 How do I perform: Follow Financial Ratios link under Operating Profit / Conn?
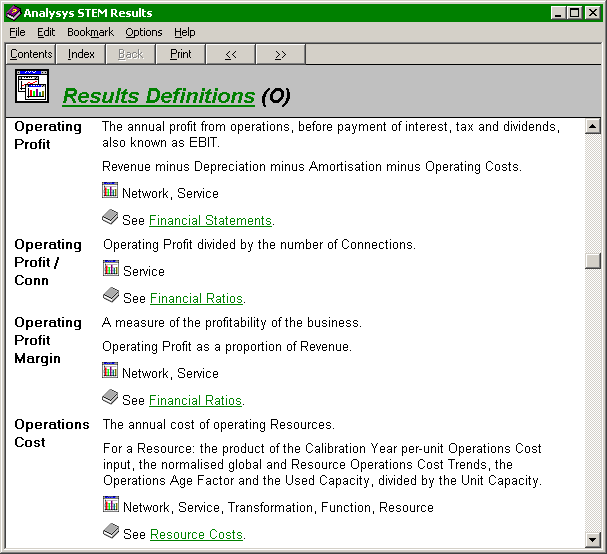tap(196, 298)
